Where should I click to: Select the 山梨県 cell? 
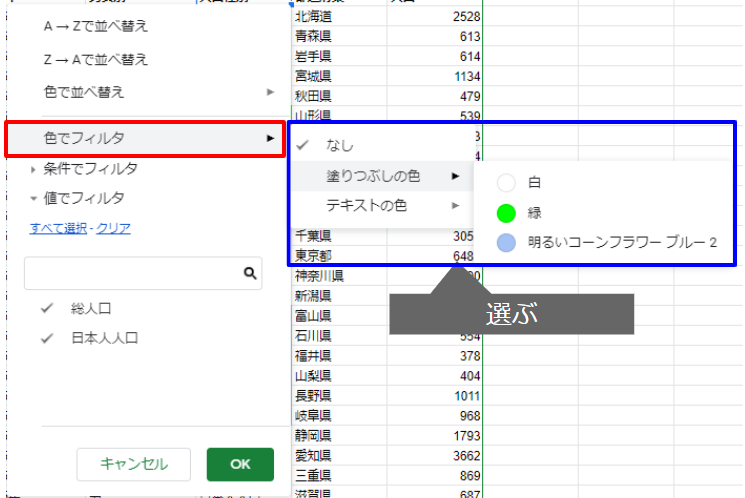click(x=339, y=376)
